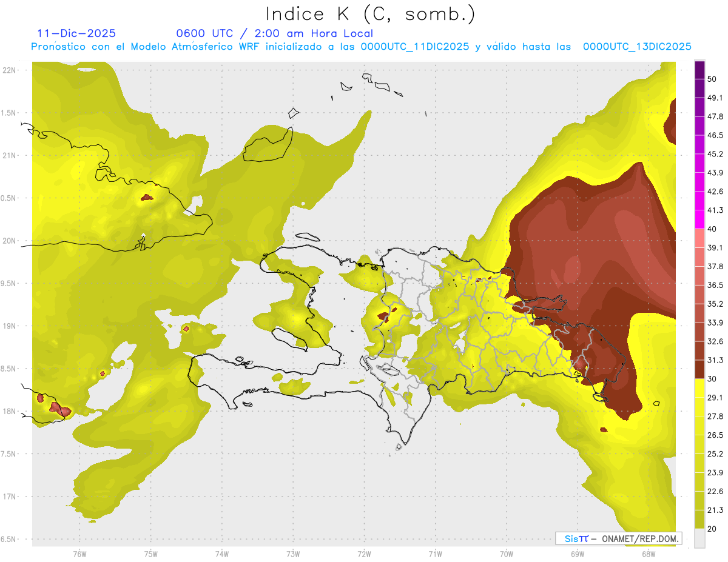Select the olive swatch between 20 and 21.3
The height and width of the screenshot is (562, 728).
click(699, 520)
